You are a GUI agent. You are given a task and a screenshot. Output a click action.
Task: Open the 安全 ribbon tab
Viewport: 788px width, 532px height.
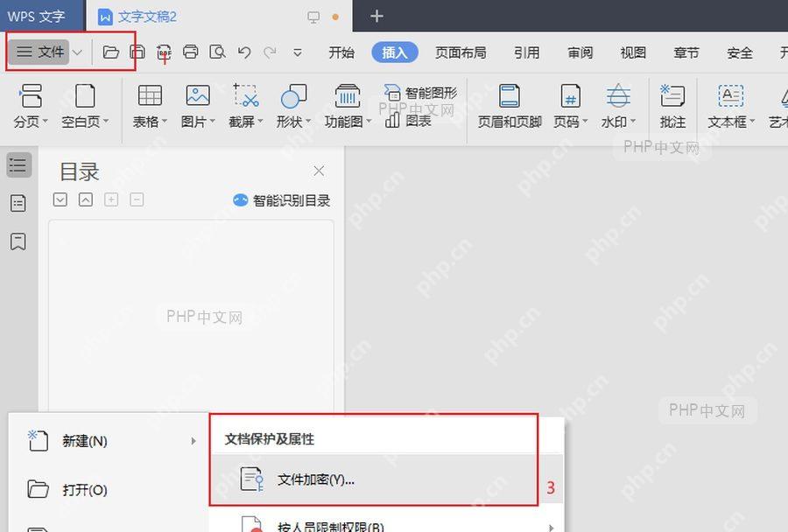tap(740, 52)
